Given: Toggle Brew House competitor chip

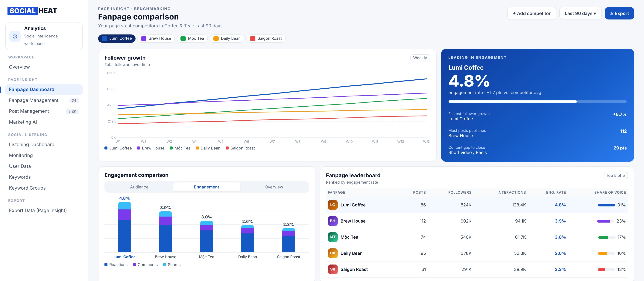Looking at the screenshot, I should [156, 39].
